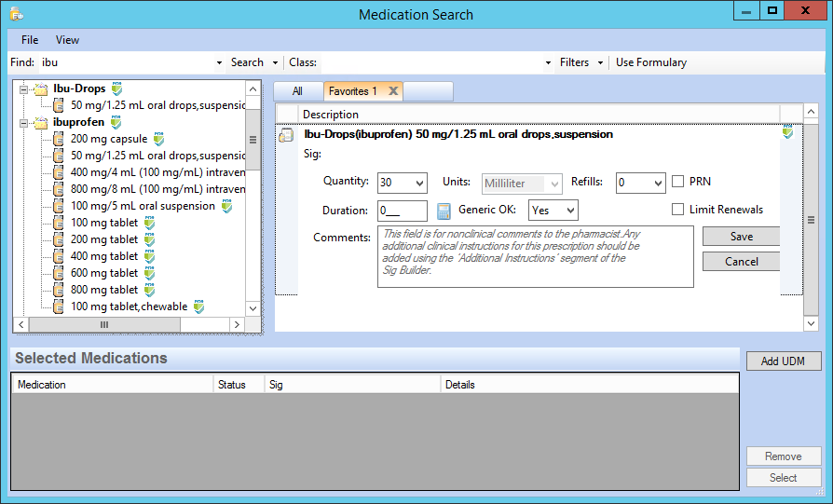Click formulary shield icon in Description row
The image size is (833, 504).
[788, 132]
